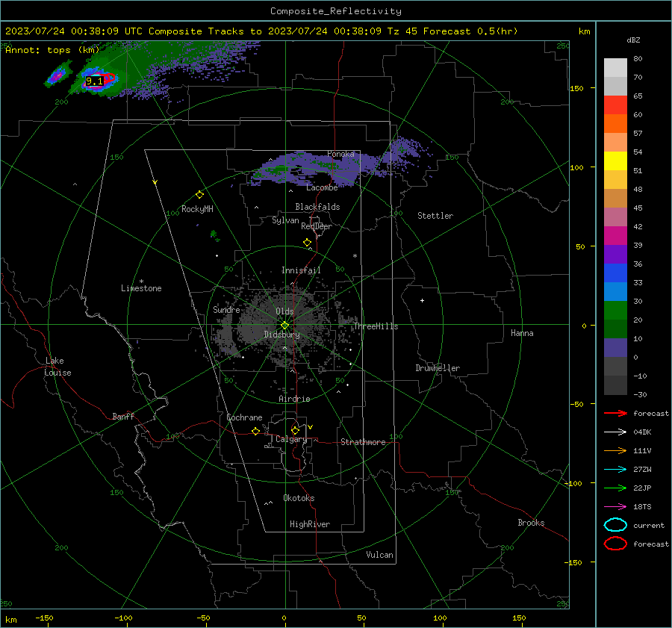Click the 'Vulcan' label

pos(379,555)
